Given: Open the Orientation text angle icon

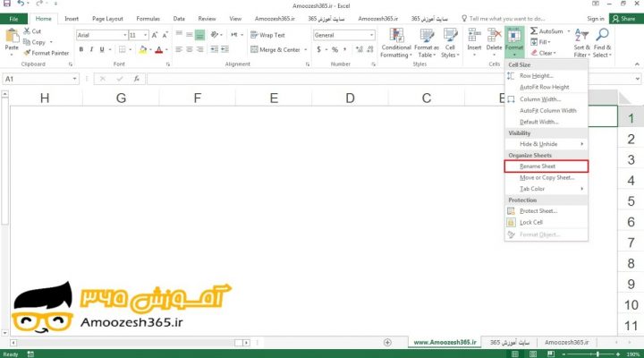Looking at the screenshot, I should click(x=215, y=35).
